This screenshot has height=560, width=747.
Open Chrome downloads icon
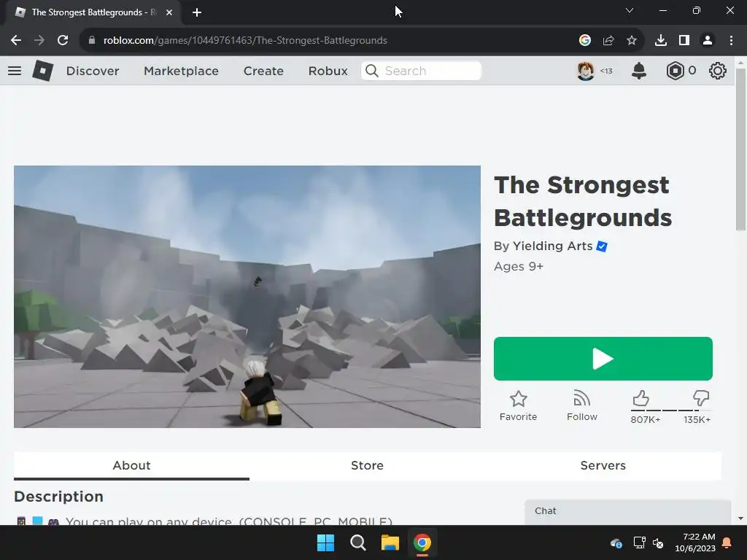661,41
